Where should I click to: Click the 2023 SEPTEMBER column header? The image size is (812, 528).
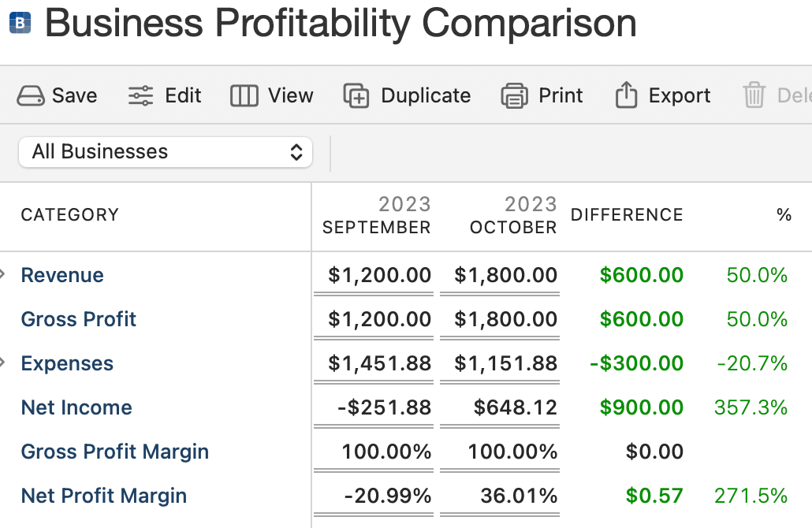coord(377,216)
